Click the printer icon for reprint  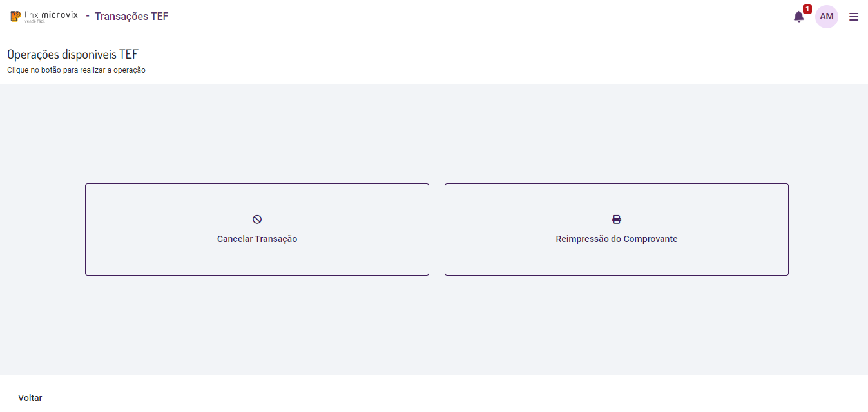coord(617,220)
